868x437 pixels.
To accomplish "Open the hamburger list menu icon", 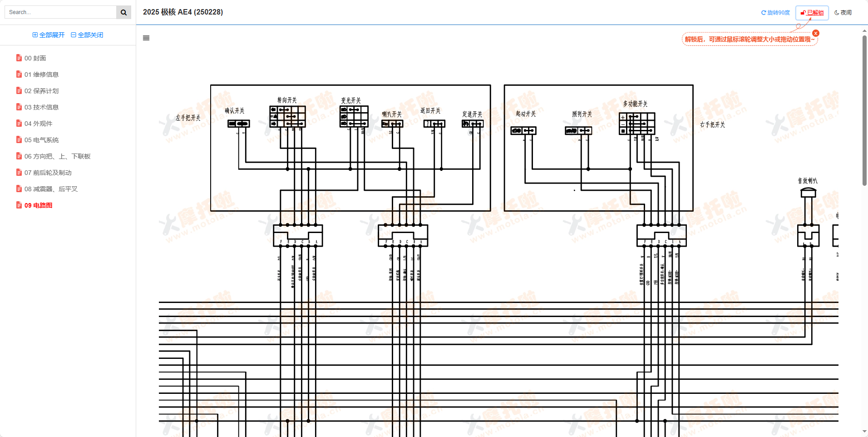I will (x=146, y=38).
